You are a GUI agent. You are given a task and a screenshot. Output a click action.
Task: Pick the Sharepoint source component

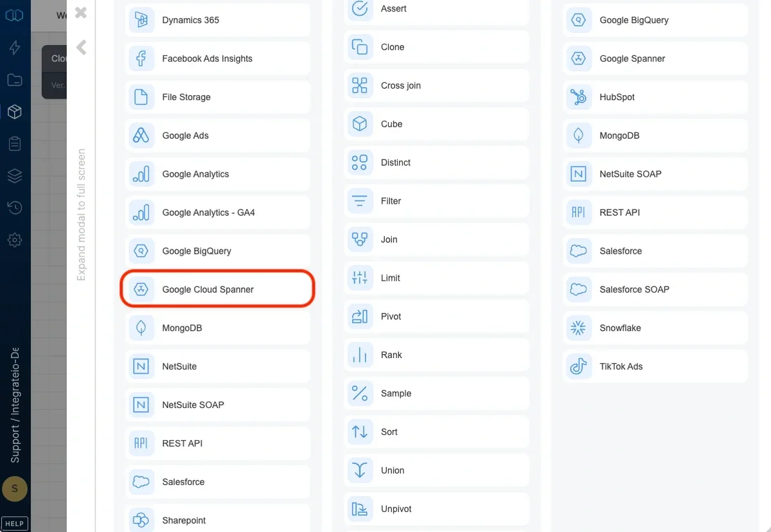tap(218, 519)
